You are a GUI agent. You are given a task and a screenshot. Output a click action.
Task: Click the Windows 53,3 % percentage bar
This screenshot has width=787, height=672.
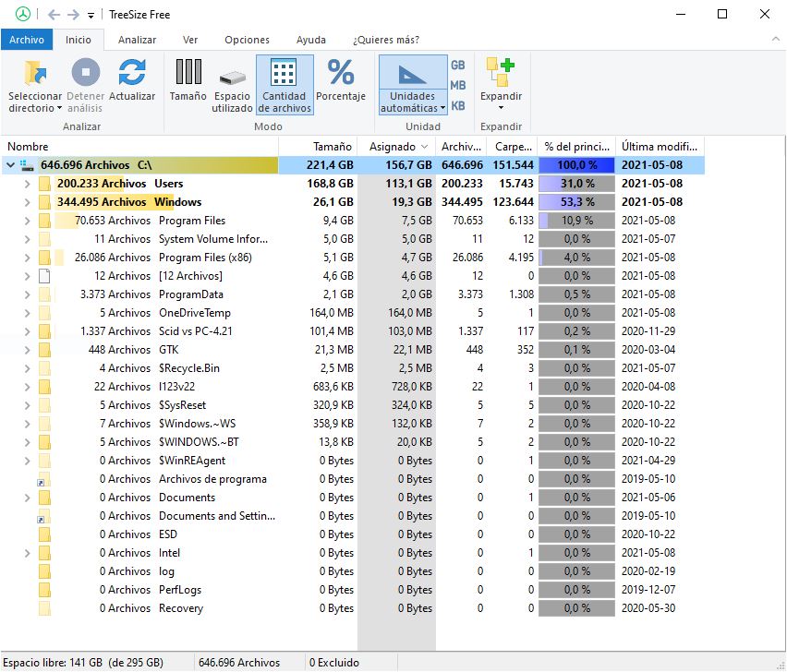click(577, 202)
